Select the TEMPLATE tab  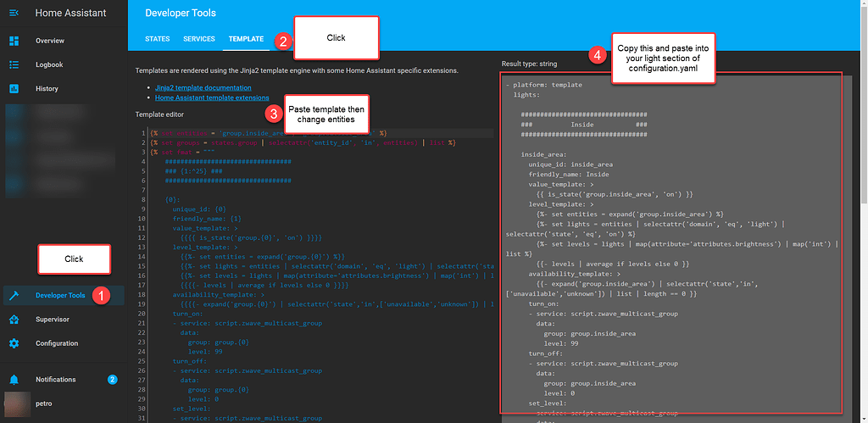(246, 39)
